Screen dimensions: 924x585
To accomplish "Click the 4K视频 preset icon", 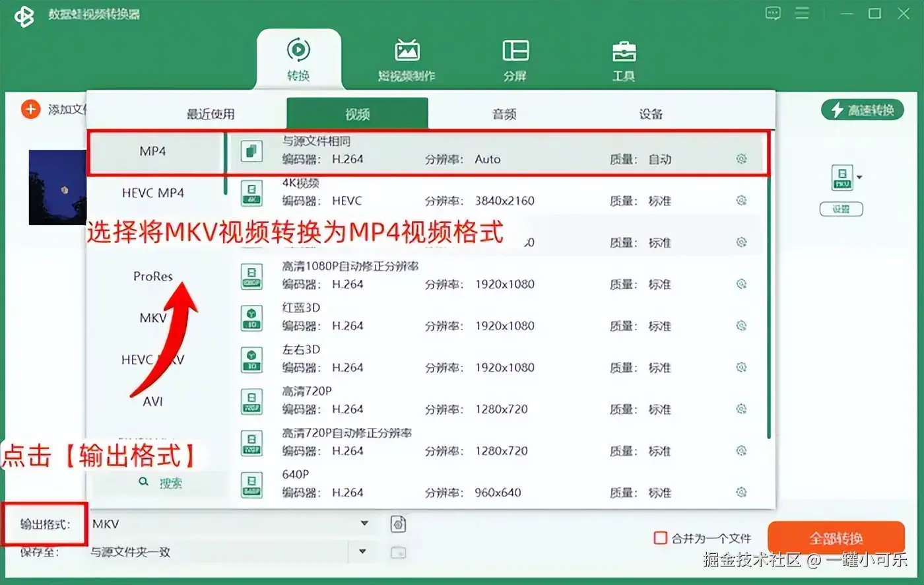I will tap(251, 193).
